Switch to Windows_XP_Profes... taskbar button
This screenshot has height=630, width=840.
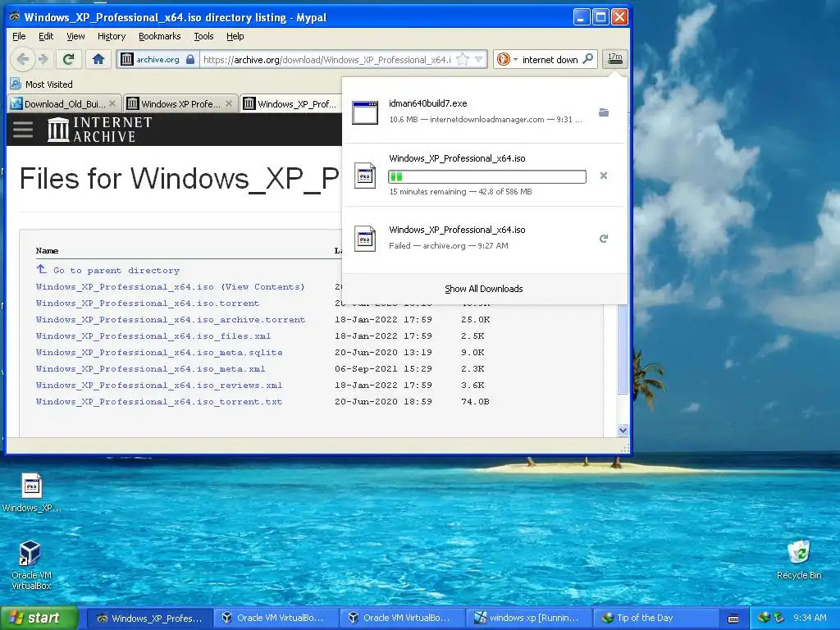(149, 618)
